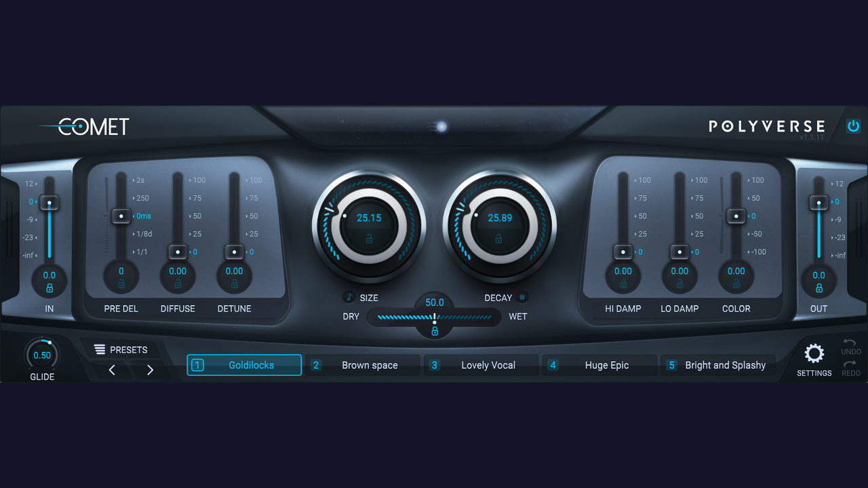Set PRE DEL to the 250 mark
This screenshot has height=488, width=868.
point(142,198)
